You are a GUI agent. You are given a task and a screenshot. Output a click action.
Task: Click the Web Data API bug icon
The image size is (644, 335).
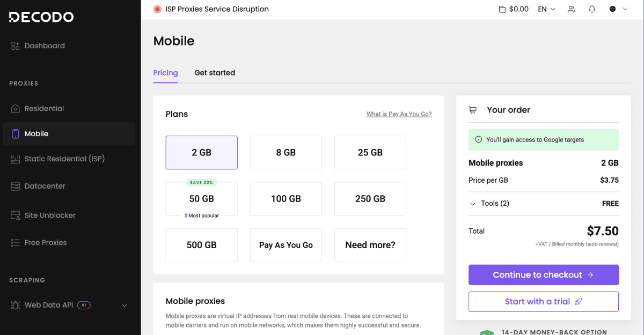15,306
